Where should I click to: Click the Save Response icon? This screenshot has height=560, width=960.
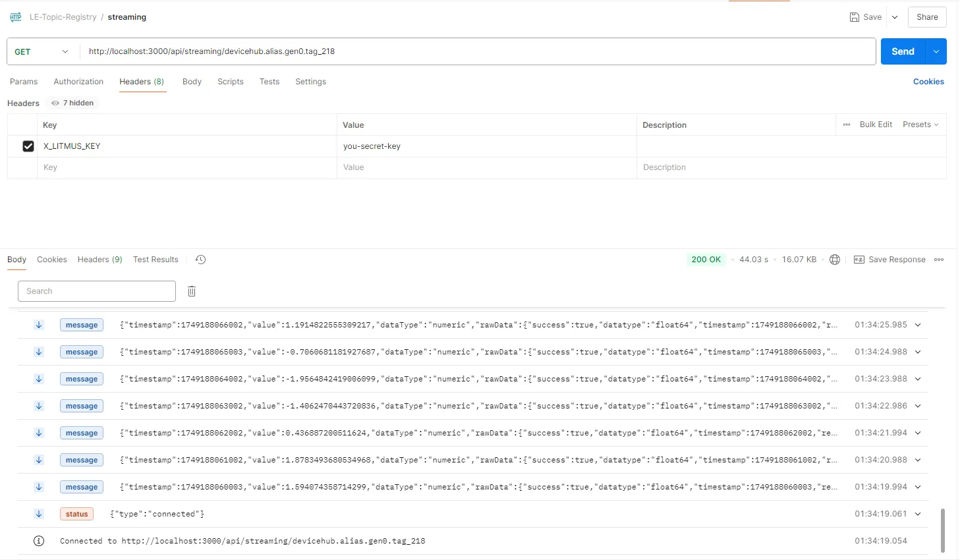click(x=859, y=260)
